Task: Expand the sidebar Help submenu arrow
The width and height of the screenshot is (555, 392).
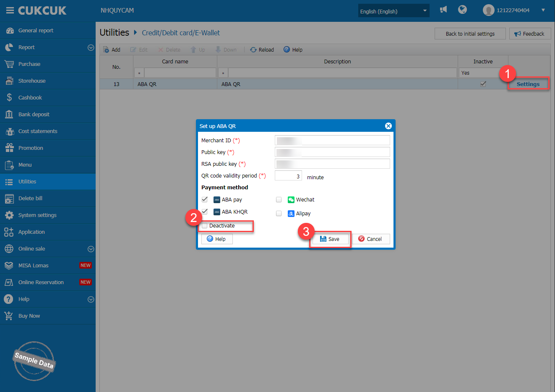Action: (91, 299)
